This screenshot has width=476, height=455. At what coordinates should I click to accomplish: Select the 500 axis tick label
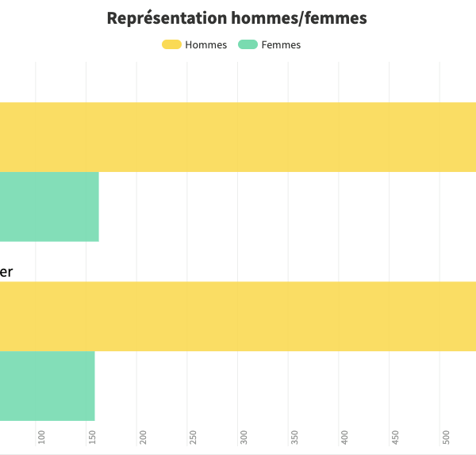[x=447, y=437]
